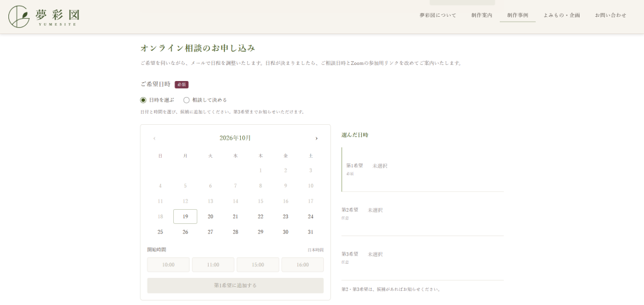
Task: Select the 第3希望 未選択 slot
Action: 422,258
